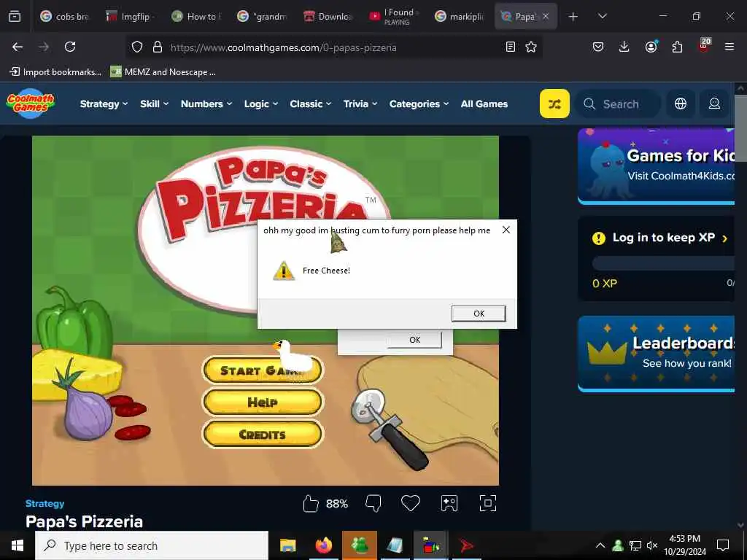
Task: Expand the Numbers menu dropdown
Action: (206, 104)
